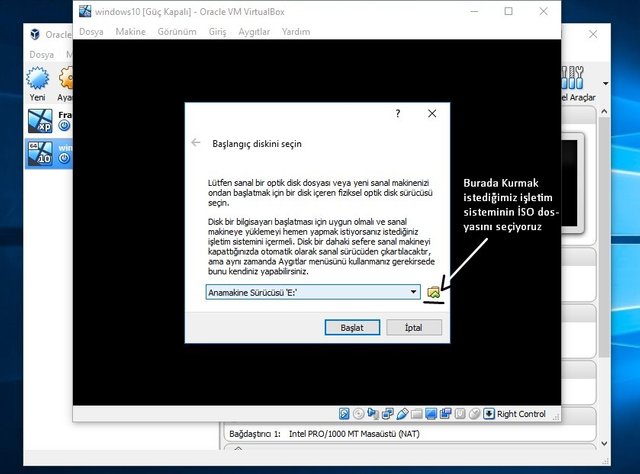Select the Windows XP VM icon in list

tap(40, 121)
